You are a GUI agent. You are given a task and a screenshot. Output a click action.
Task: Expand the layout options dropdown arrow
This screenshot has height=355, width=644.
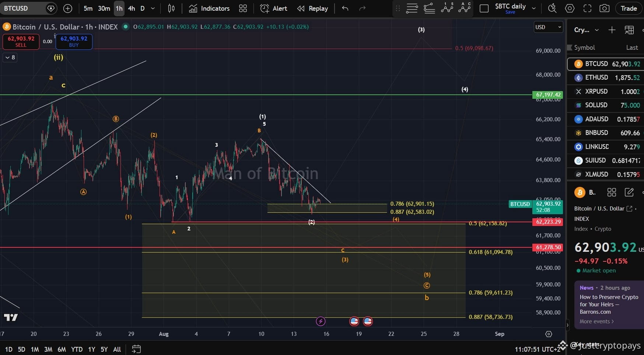[x=534, y=8]
